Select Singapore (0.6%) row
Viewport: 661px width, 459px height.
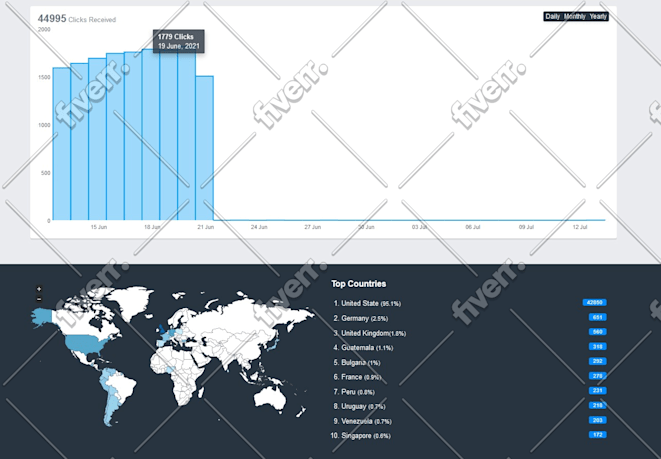click(360, 436)
